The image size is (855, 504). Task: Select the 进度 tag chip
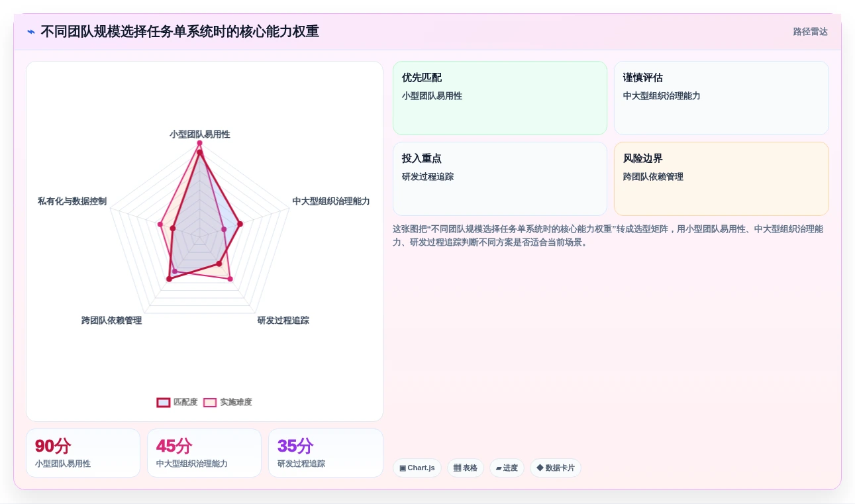point(507,468)
